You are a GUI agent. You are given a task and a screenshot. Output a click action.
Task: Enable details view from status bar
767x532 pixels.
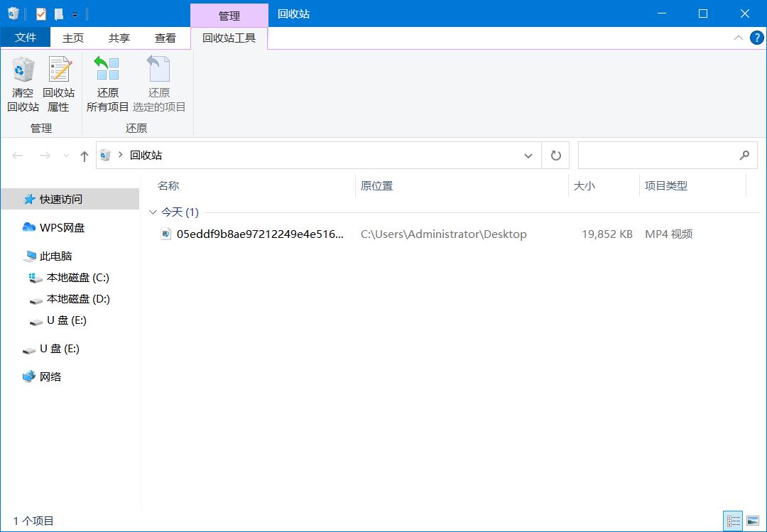733,521
